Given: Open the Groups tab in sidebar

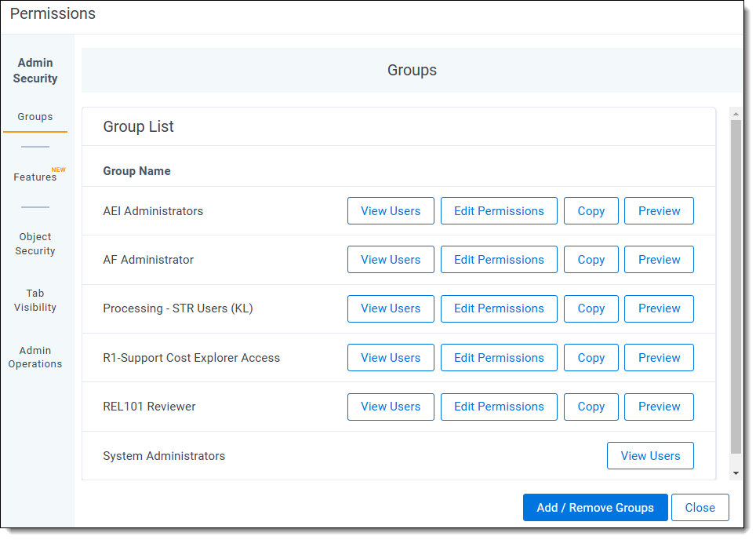Looking at the screenshot, I should (x=35, y=117).
